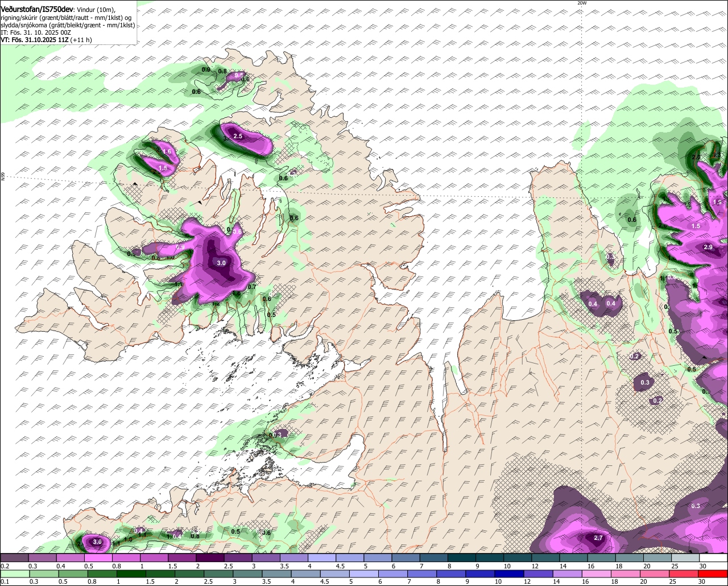The height and width of the screenshot is (586, 728).
Task: Pick the palest green swatch between 0.1 and 0.3
Action: pos(14,574)
